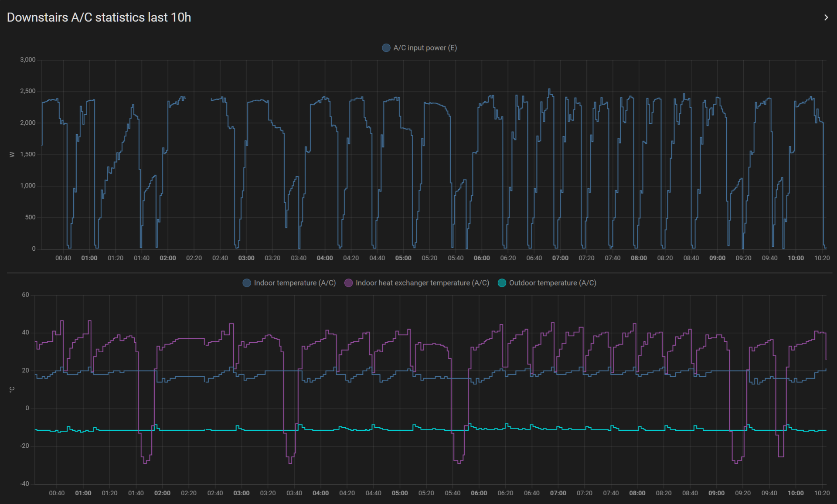Open the Downstairs A/C statistics card title

[99, 17]
